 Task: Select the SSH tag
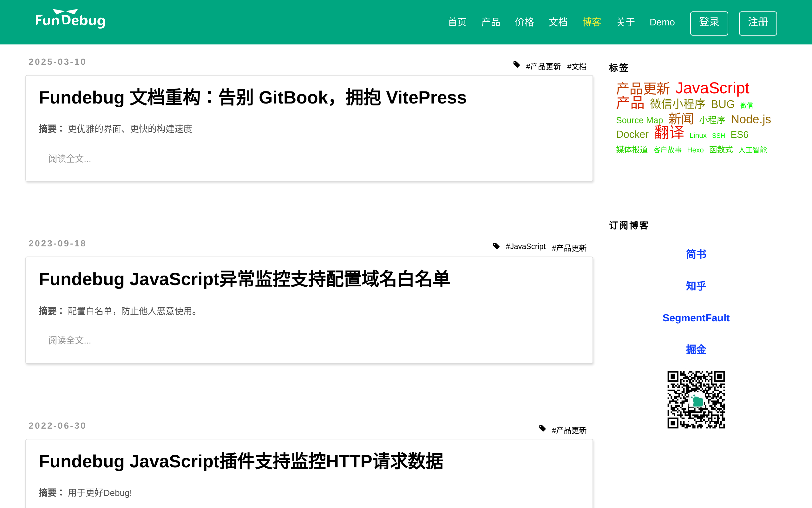click(x=718, y=136)
